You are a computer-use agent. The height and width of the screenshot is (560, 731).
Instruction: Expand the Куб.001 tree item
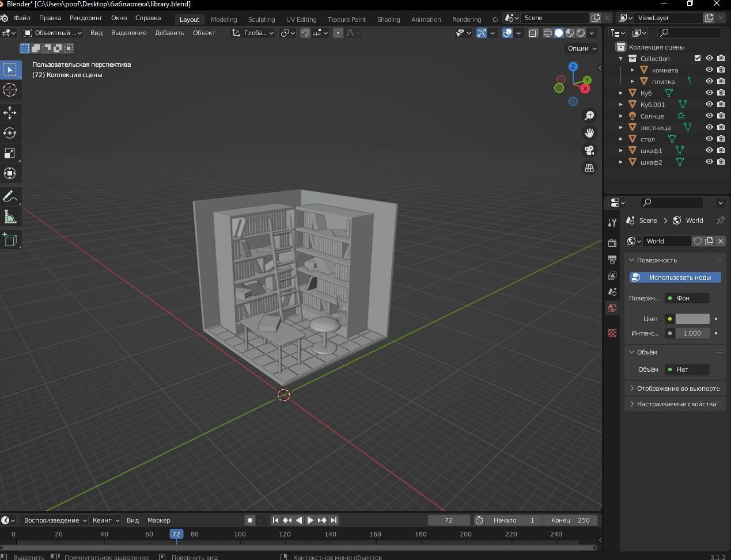pos(621,105)
